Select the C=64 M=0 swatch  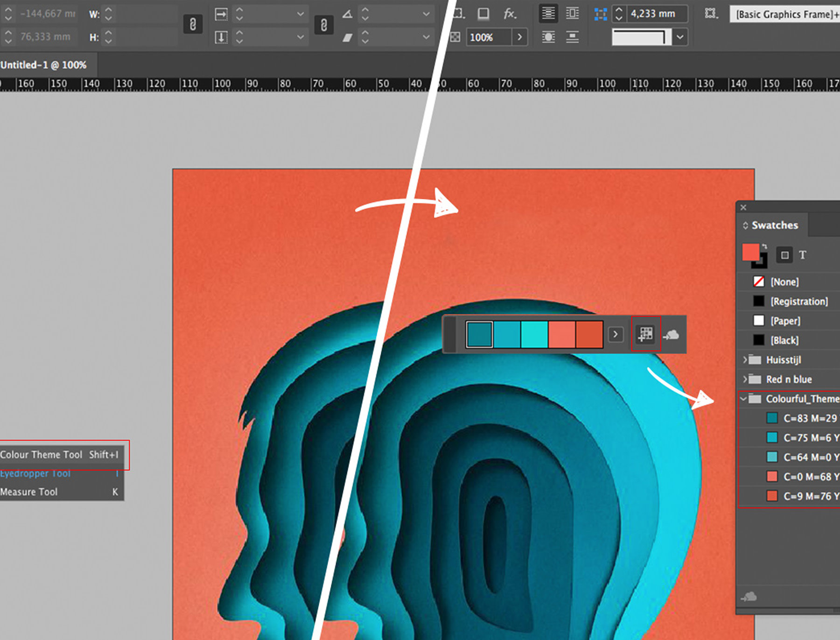click(789, 457)
